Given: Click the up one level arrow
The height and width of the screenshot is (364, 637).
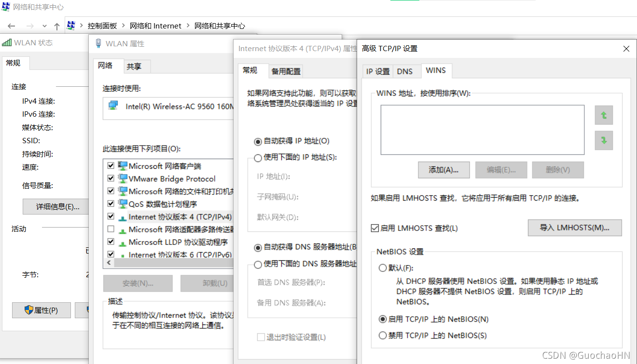Looking at the screenshot, I should (x=57, y=26).
